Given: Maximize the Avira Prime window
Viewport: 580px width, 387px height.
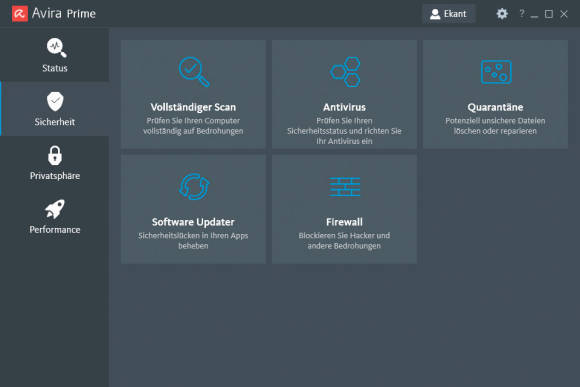Looking at the screenshot, I should pos(549,14).
